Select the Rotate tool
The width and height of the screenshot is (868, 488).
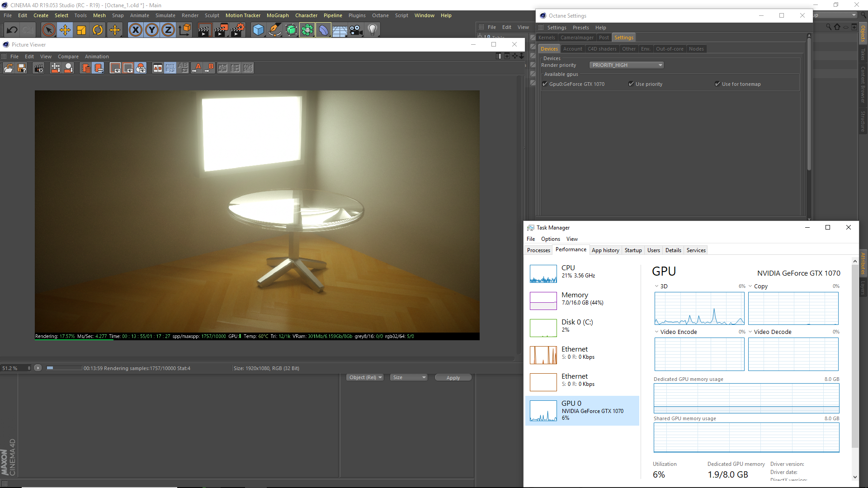98,30
